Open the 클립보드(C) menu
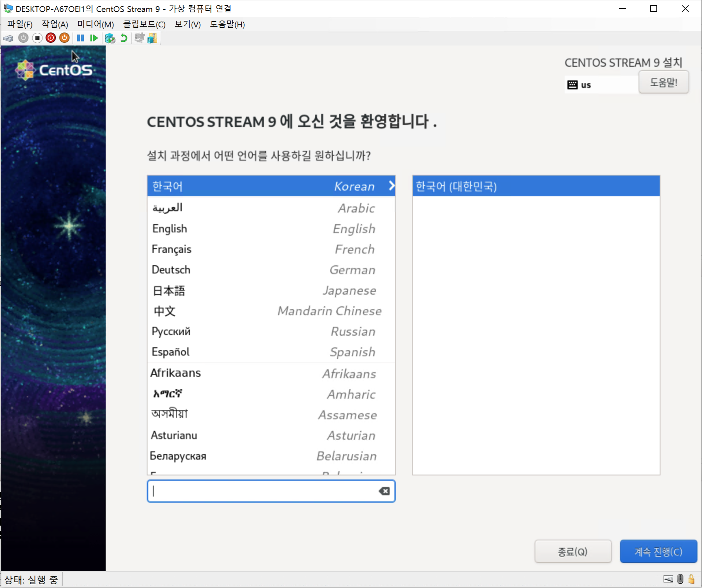The height and width of the screenshot is (588, 702). [x=144, y=24]
